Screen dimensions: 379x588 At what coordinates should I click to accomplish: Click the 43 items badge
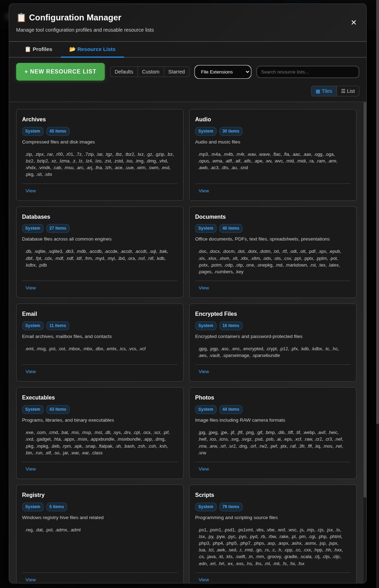58,409
